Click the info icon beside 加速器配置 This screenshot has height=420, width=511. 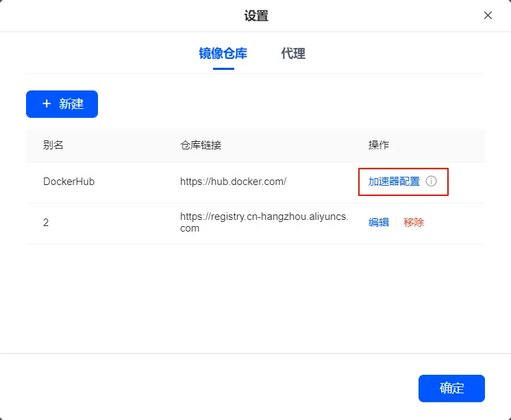[431, 182]
